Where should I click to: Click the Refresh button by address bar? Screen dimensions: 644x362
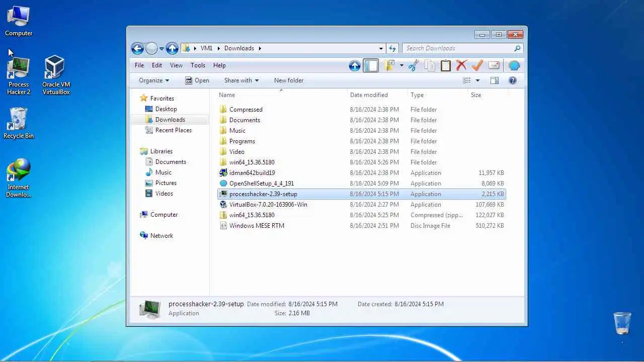pyautogui.click(x=392, y=48)
